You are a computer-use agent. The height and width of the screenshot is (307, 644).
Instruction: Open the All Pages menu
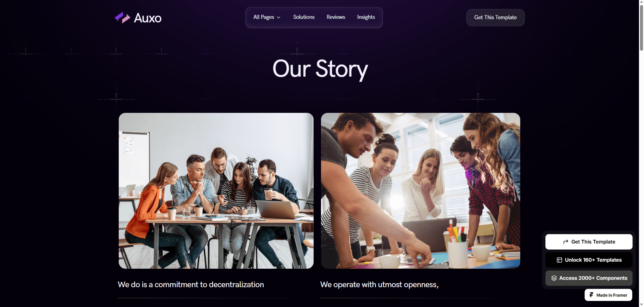point(267,17)
